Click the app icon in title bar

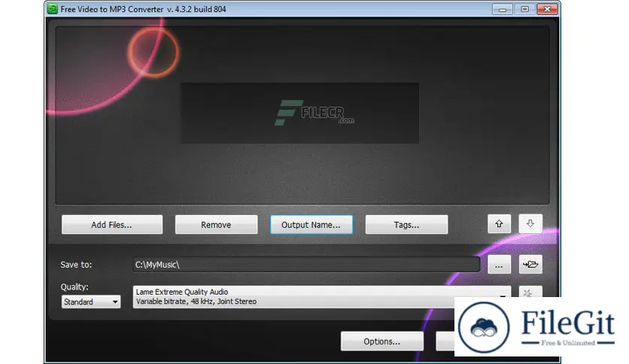[x=52, y=9]
